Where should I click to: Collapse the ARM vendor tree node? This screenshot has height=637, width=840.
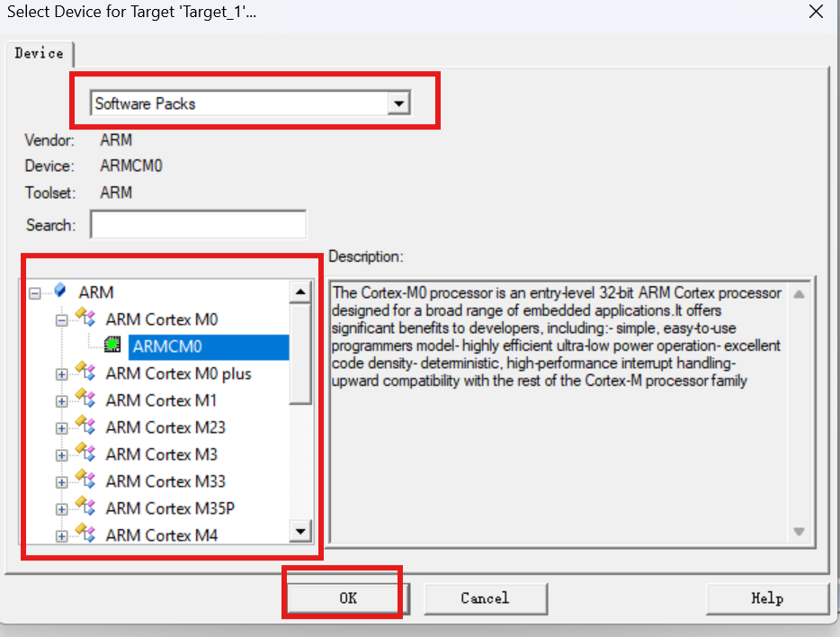click(35, 293)
